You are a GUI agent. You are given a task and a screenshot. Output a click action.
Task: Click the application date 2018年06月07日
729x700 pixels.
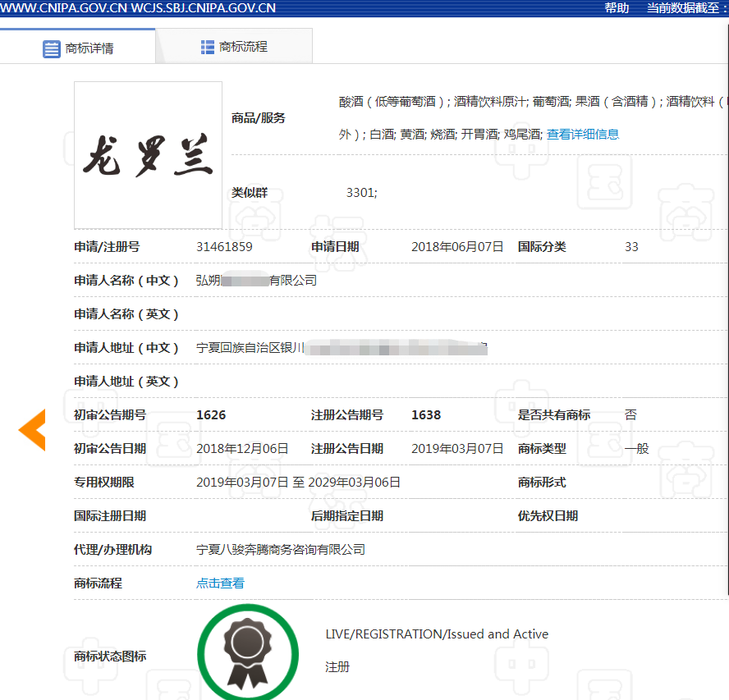[x=457, y=246]
